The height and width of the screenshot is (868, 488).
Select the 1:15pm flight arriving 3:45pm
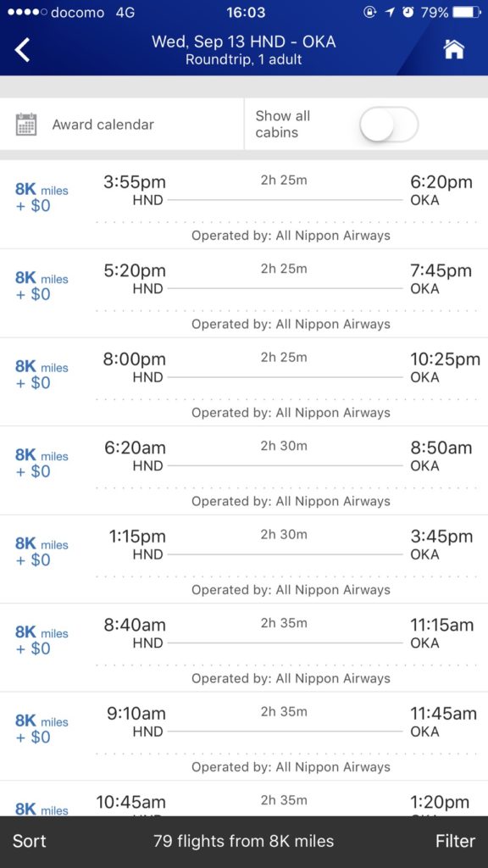pyautogui.click(x=244, y=559)
